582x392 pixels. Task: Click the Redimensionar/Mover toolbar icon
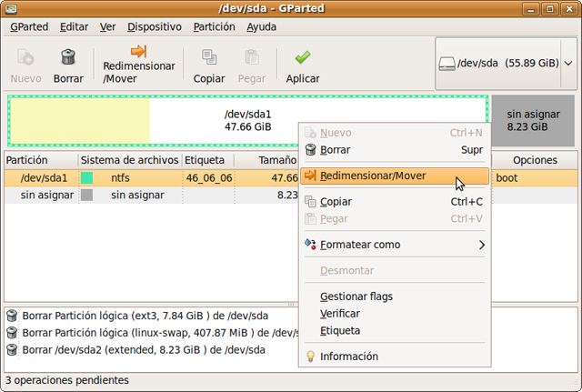point(138,52)
